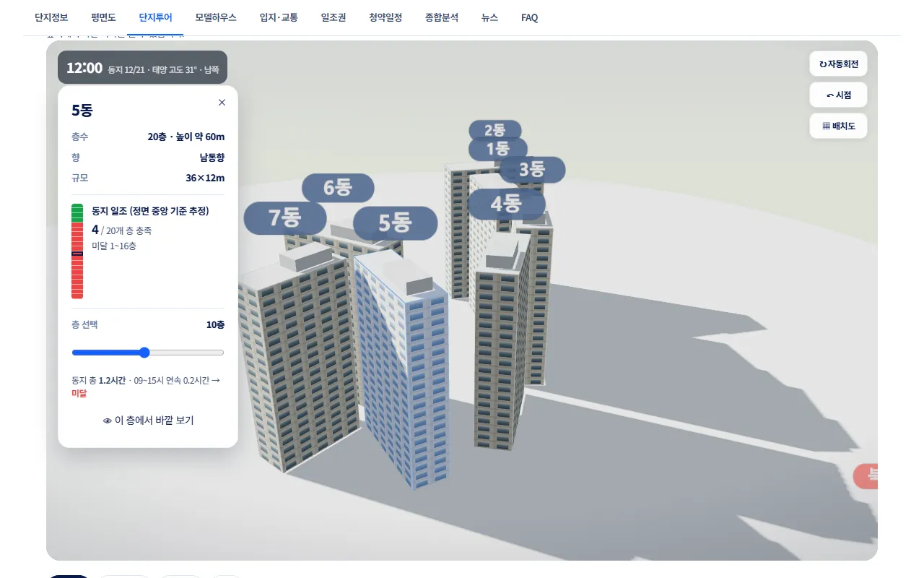Open the 청약일정 tab
The height and width of the screenshot is (578, 924).
[385, 17]
